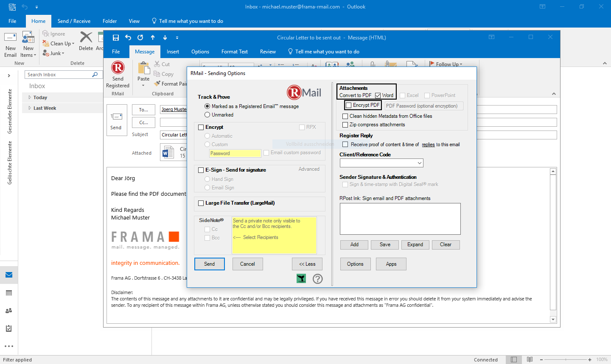This screenshot has height=364, width=611.
Task: Open Folder tab in Outlook main window
Action: 109,21
